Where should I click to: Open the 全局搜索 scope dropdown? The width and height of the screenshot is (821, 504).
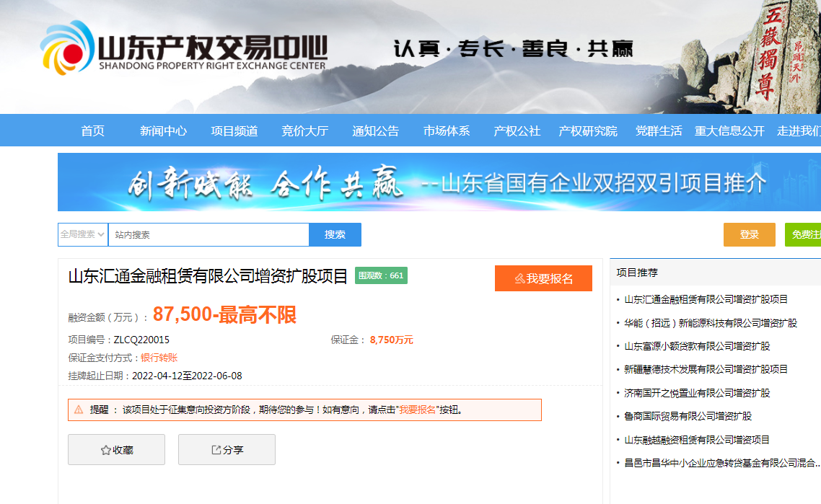[x=83, y=234]
